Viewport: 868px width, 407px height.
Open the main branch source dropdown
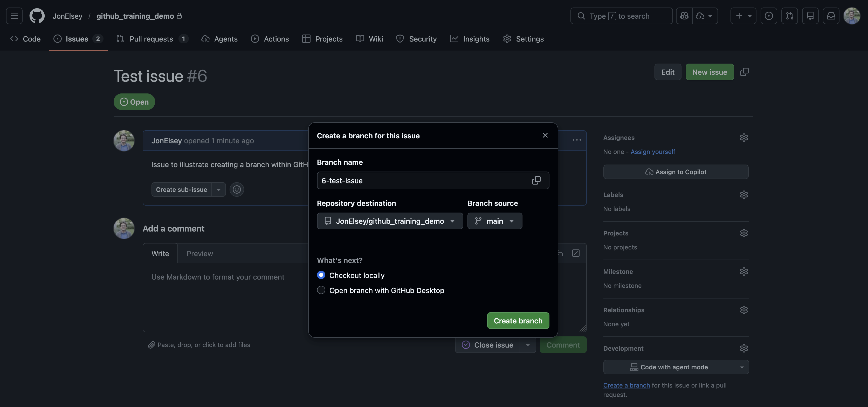495,221
